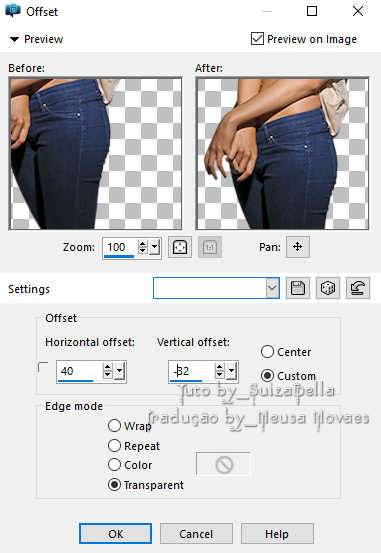Screen dimensions: 381x553
Task: Click the zoom to 100% view icon
Action: [x=210, y=247]
